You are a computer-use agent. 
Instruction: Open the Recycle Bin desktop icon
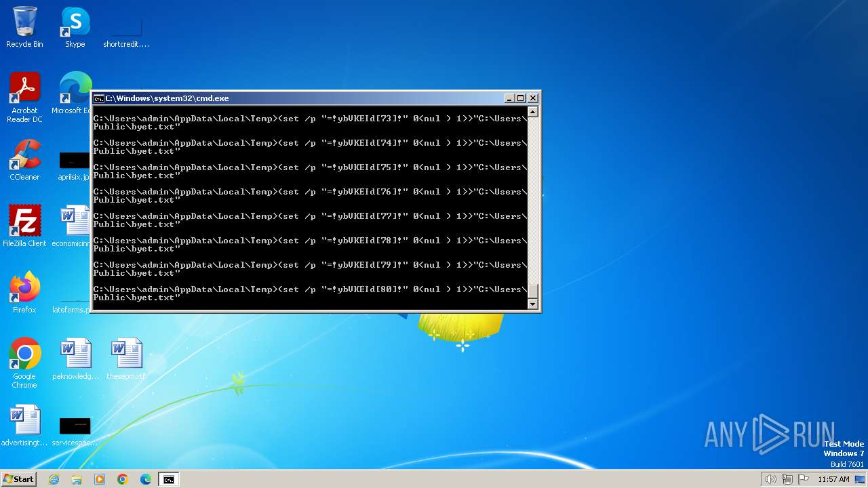pos(24,27)
